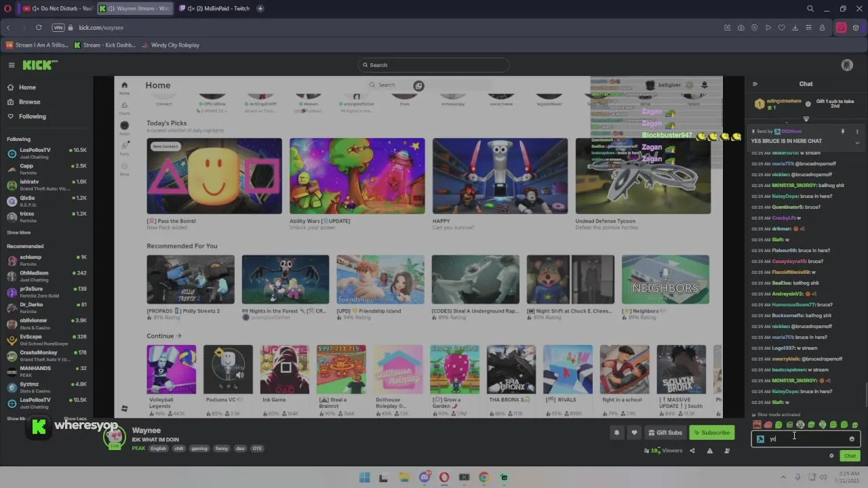Click the notification bell under the stream

coord(616,432)
